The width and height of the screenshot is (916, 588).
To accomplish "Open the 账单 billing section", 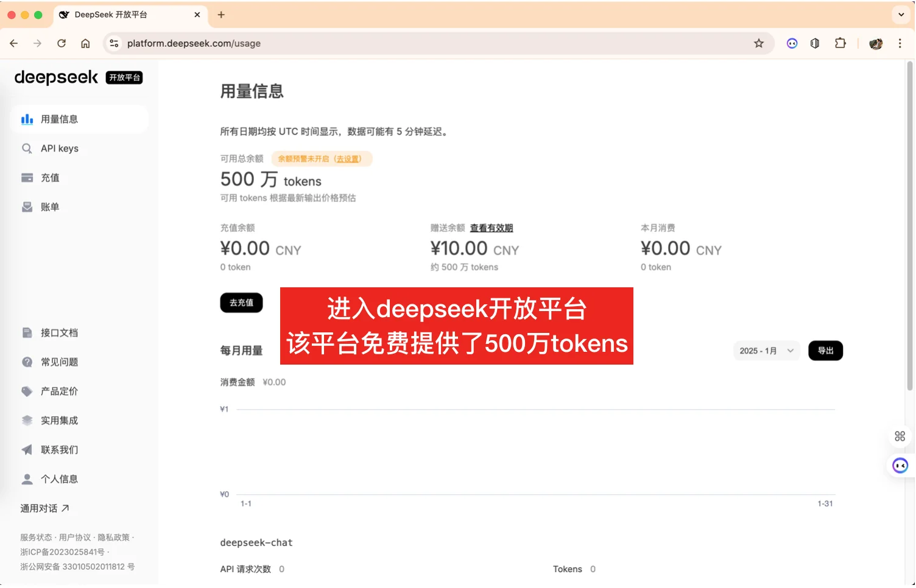I will (x=50, y=206).
